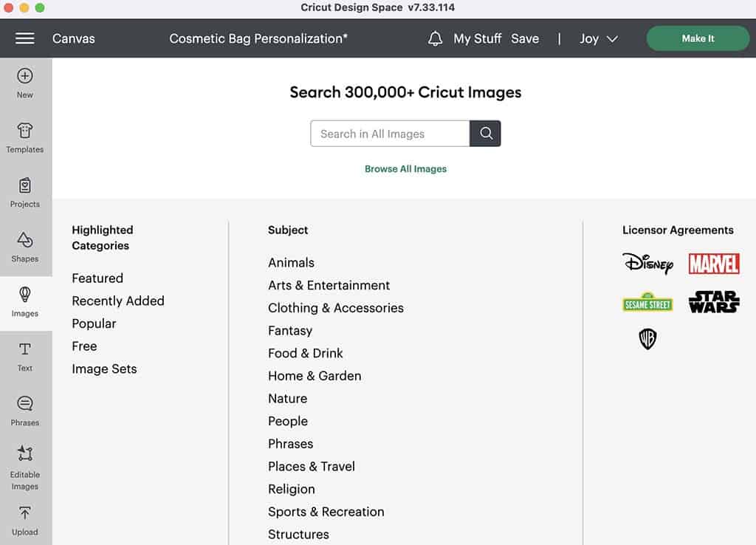Select the Recently Added category

[118, 301]
